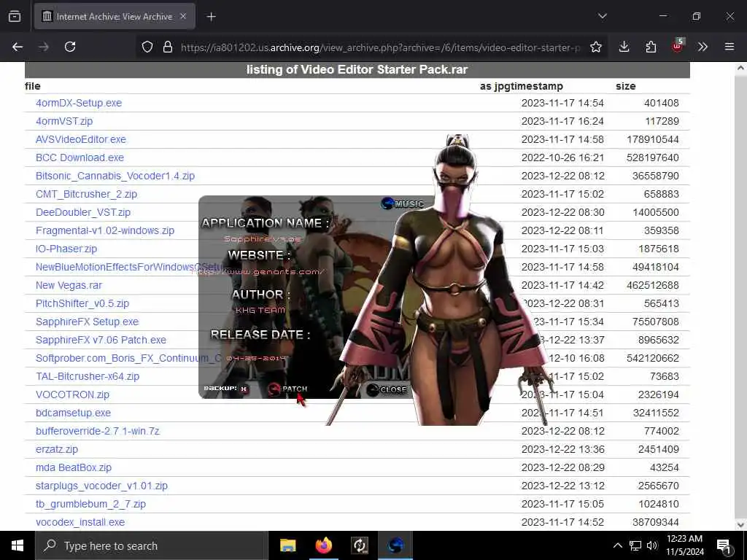Open tb_grumblebum_2_7.zip link

click(90, 504)
